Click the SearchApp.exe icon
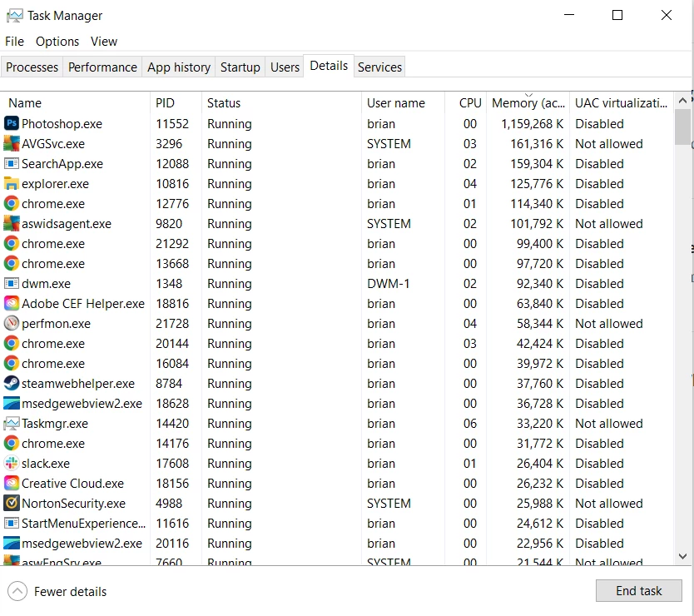The width and height of the screenshot is (694, 616). click(12, 163)
